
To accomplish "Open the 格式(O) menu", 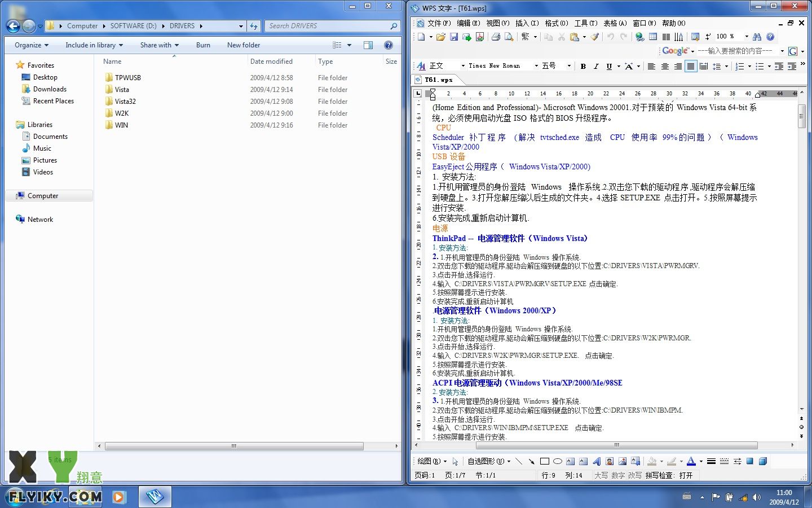I will coord(557,23).
